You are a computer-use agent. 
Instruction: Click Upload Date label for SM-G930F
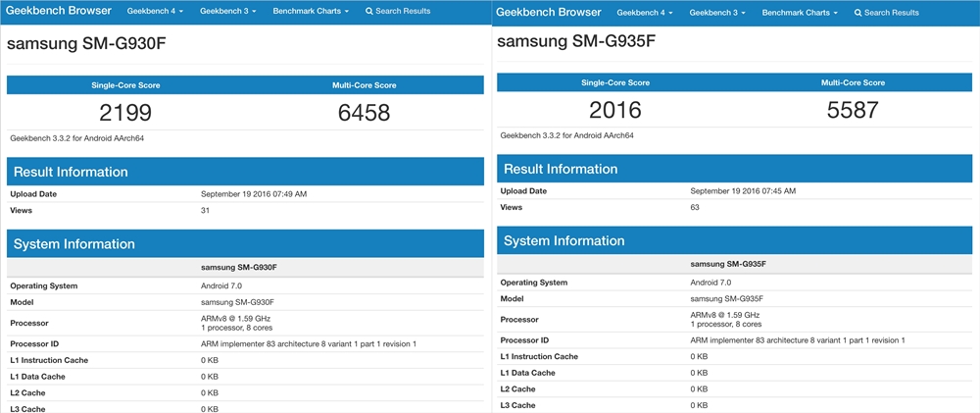click(x=33, y=194)
